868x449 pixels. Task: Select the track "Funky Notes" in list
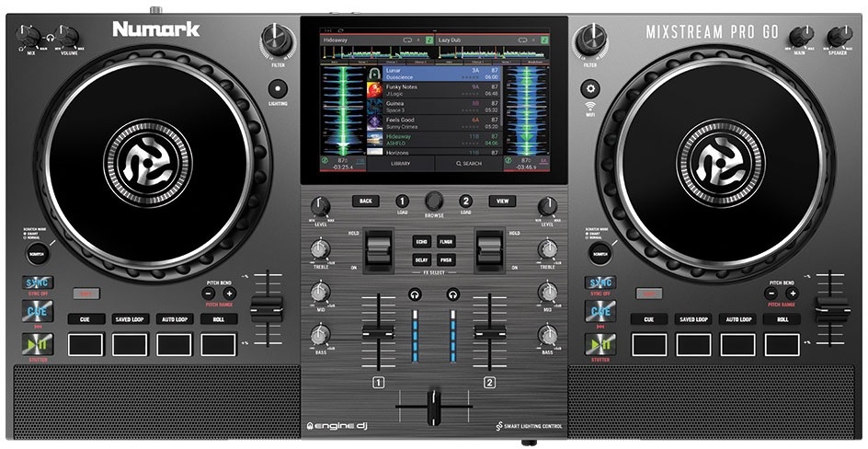click(432, 89)
